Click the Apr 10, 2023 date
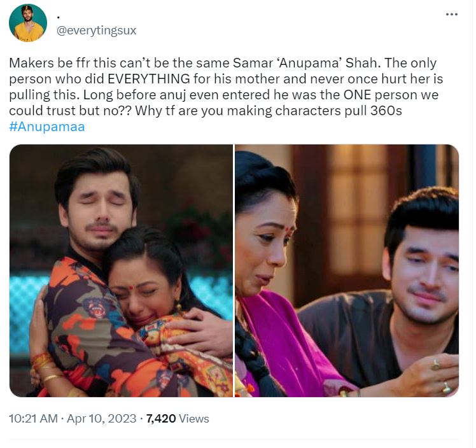Viewport: 476px width, 448px height. coord(101,419)
